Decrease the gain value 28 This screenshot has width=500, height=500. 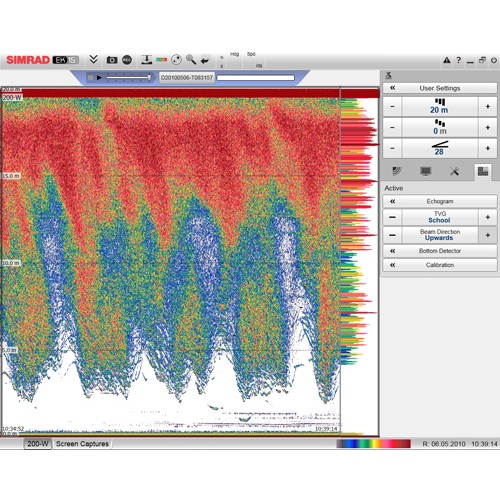392,148
